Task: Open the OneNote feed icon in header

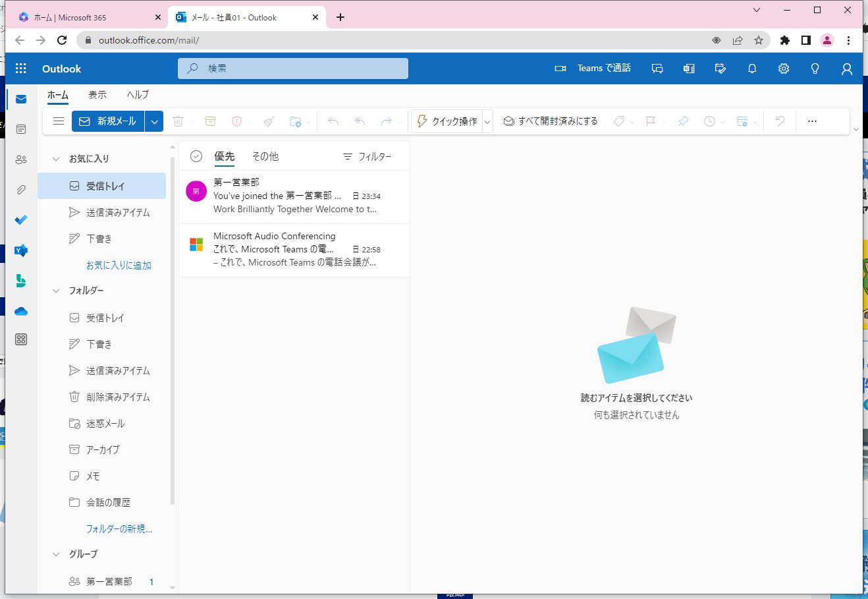Action: coord(689,69)
